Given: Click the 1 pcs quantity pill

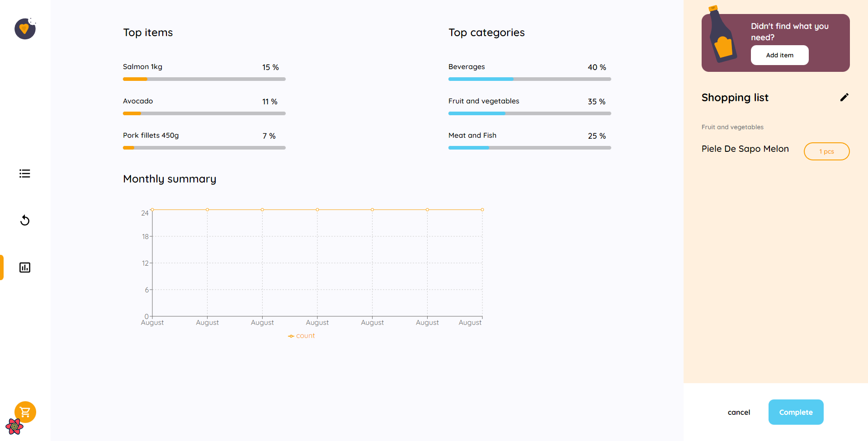Looking at the screenshot, I should 827,151.
